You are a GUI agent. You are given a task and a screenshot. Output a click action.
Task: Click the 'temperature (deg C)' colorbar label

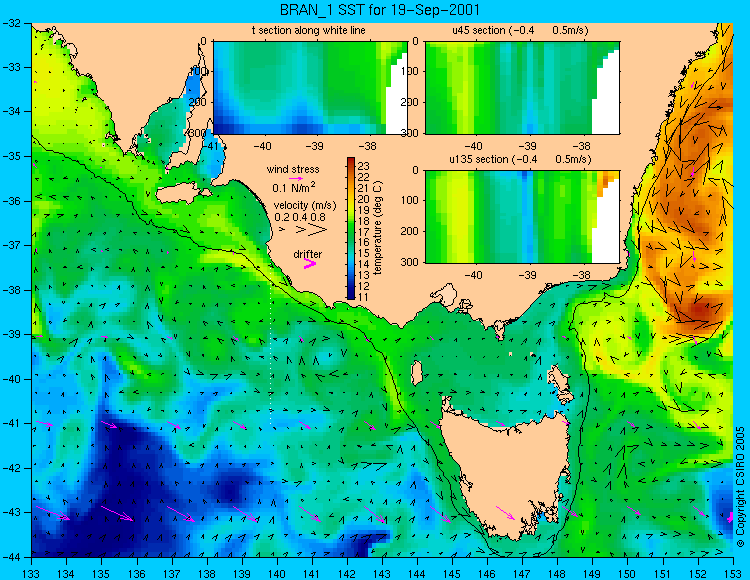click(377, 228)
